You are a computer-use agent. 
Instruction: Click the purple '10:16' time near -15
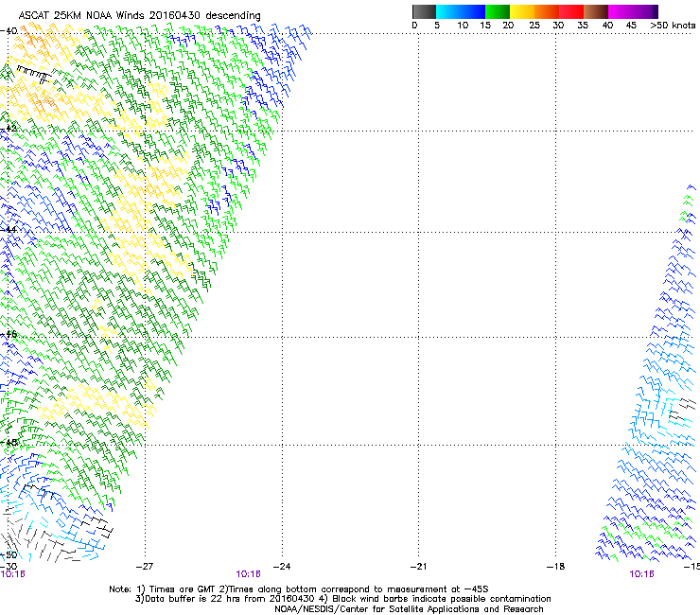click(x=641, y=574)
